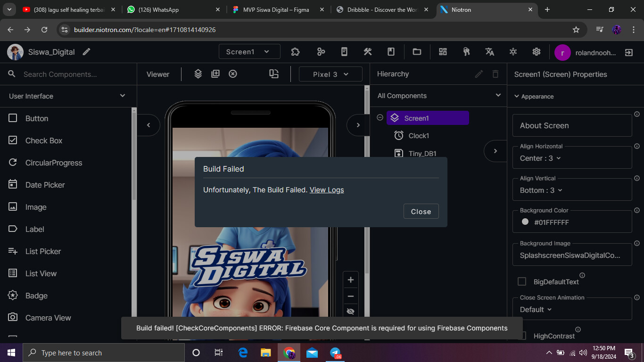Image resolution: width=644 pixels, height=362 pixels.
Task: Click the device orientation icon in Viewer
Action: click(274, 74)
